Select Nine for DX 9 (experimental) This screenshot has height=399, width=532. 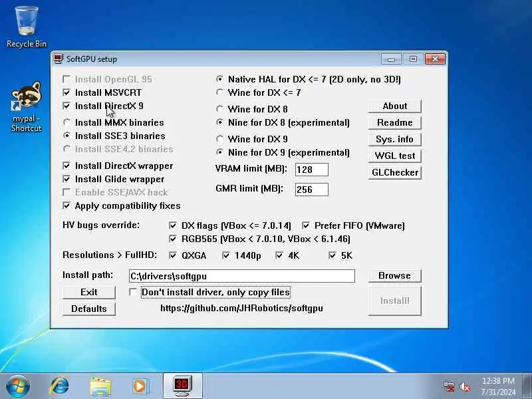(220, 152)
